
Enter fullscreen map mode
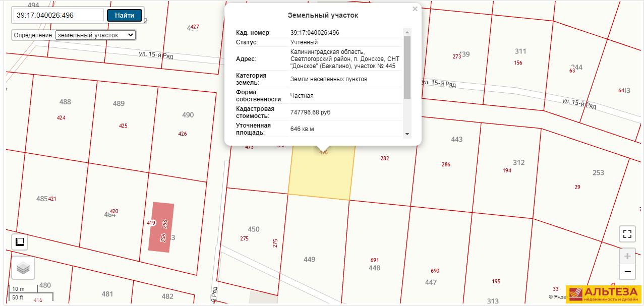pyautogui.click(x=627, y=233)
